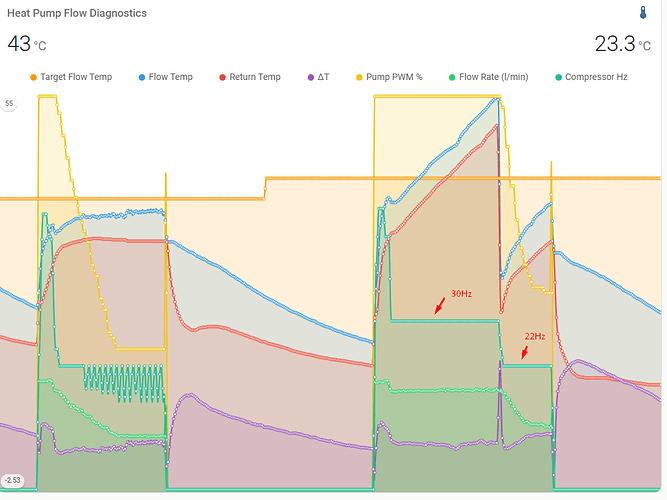Click the Heat Pump Flow Diagnostics title
Viewport: 667px width, 500px height.
tap(77, 14)
